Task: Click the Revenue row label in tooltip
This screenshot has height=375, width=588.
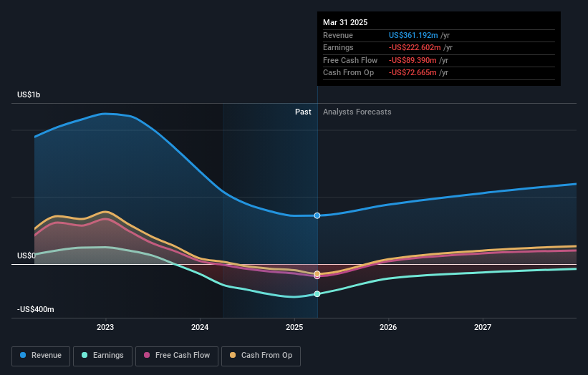Action: click(x=338, y=35)
